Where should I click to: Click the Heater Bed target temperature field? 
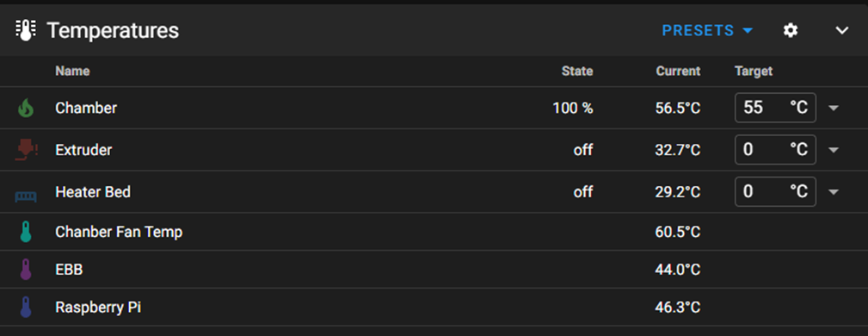click(x=775, y=192)
